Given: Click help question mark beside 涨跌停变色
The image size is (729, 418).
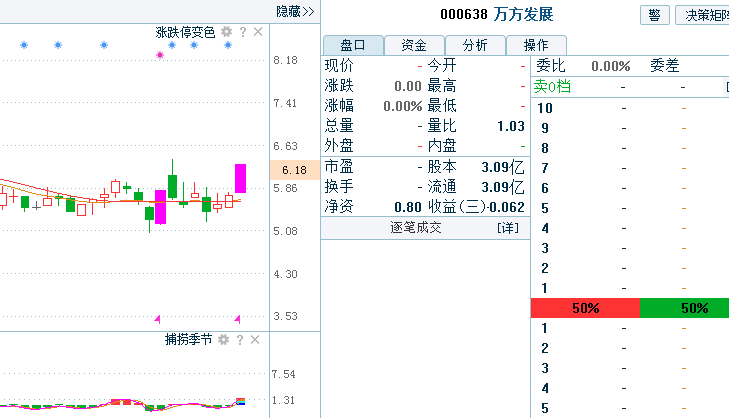Looking at the screenshot, I should click(242, 32).
